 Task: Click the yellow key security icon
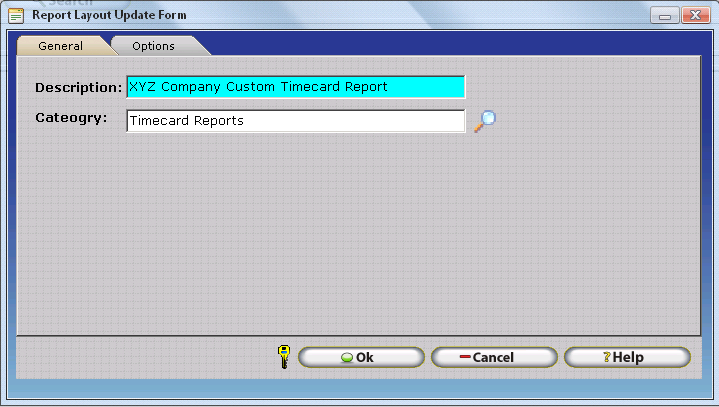tap(284, 357)
